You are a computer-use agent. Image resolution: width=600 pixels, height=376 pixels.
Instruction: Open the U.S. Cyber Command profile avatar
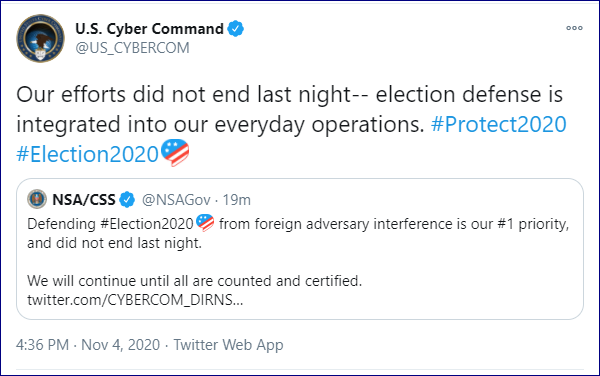tap(41, 38)
